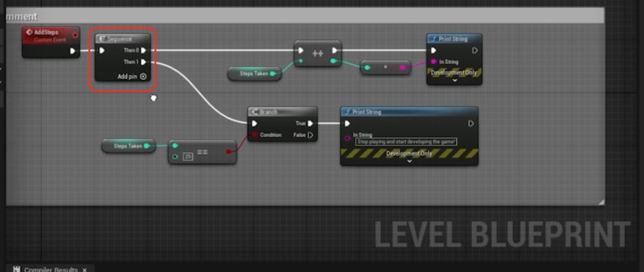Screen dimensions: 644x272
Task: Select the Sequence node by its title
Action: tap(120, 39)
